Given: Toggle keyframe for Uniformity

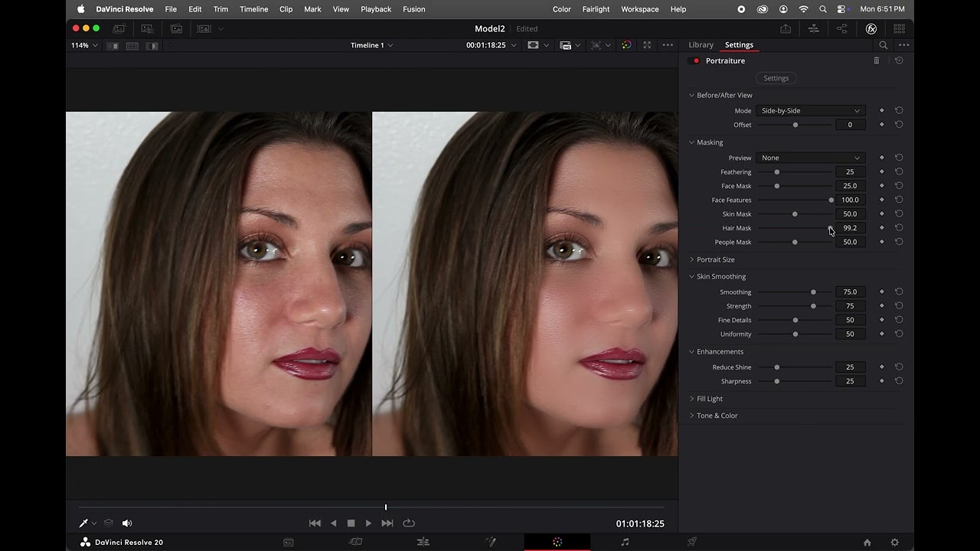Looking at the screenshot, I should (881, 334).
